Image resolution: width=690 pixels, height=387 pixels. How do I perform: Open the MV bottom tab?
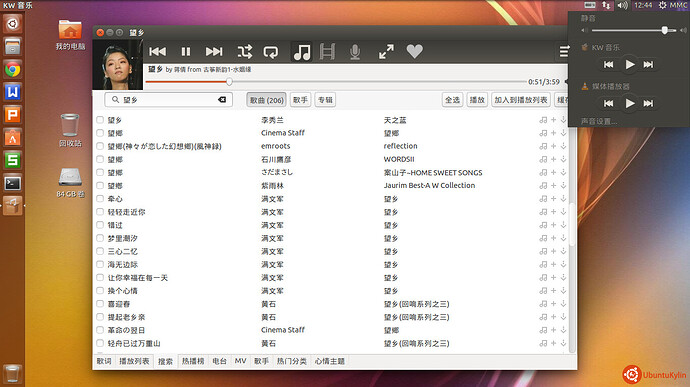(x=240, y=361)
